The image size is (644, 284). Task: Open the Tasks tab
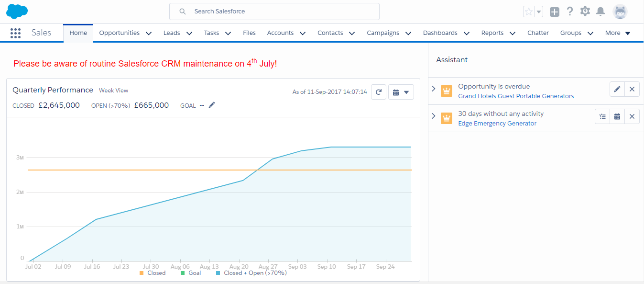[x=211, y=33]
